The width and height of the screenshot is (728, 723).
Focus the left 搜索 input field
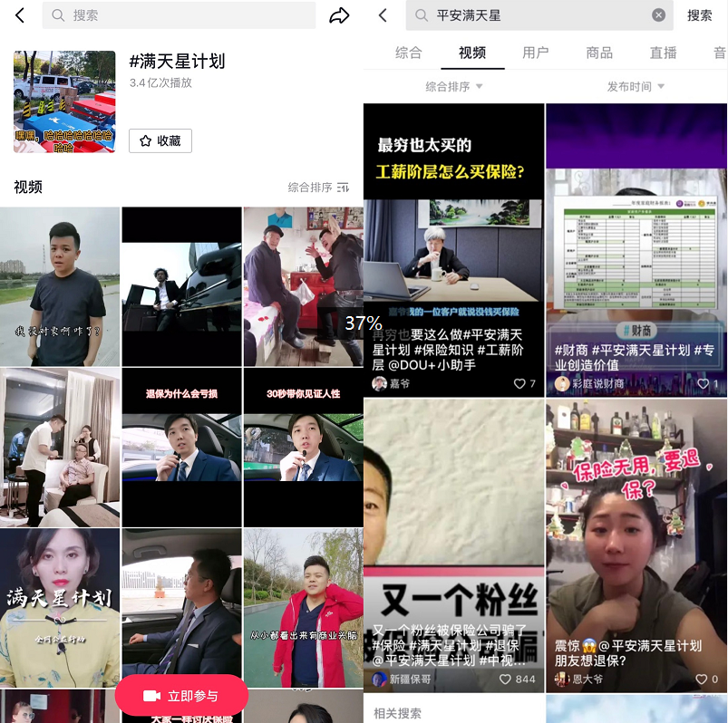179,15
